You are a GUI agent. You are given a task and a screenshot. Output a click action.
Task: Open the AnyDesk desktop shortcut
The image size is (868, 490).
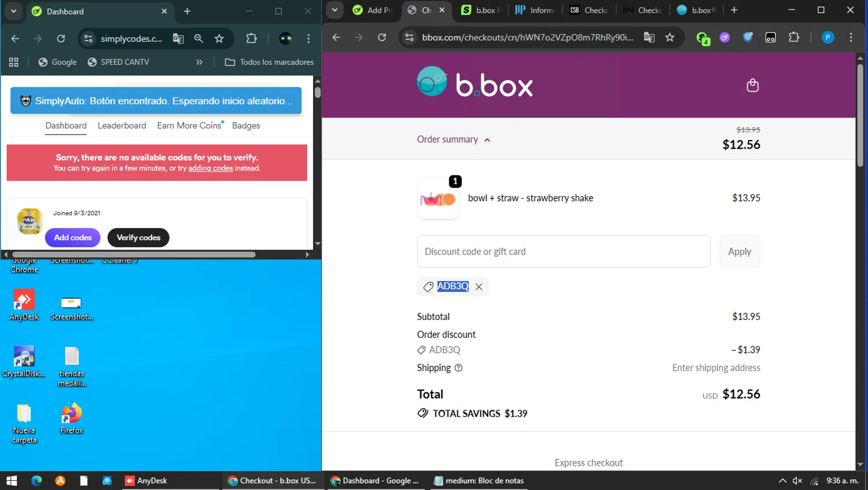[24, 305]
